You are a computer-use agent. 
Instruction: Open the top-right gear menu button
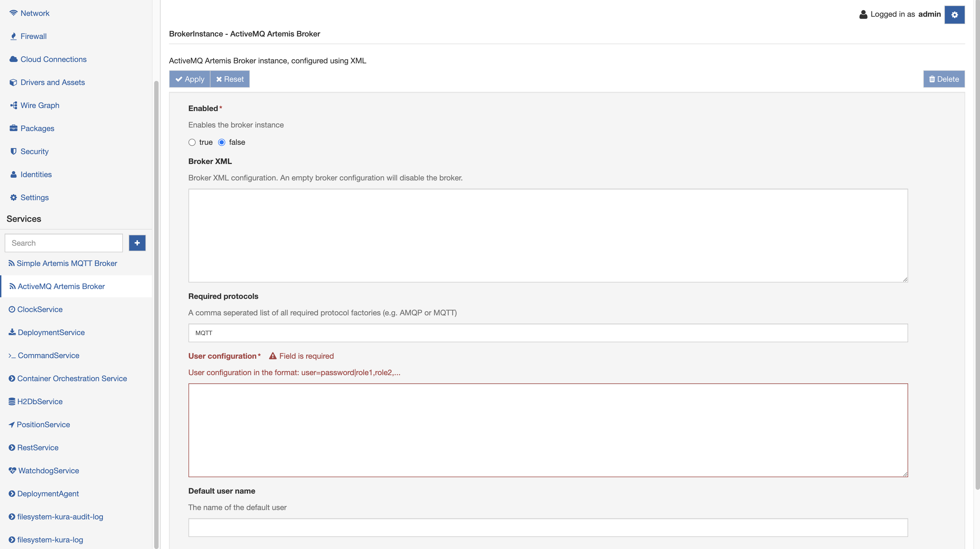954,15
